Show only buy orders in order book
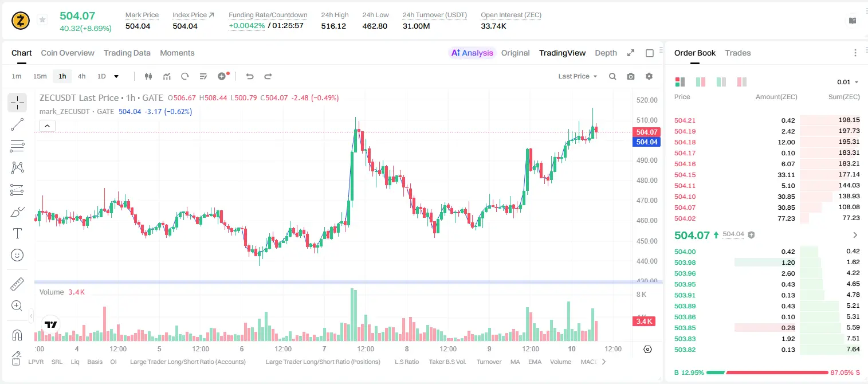Viewport: 868px width, 384px height. tap(721, 82)
